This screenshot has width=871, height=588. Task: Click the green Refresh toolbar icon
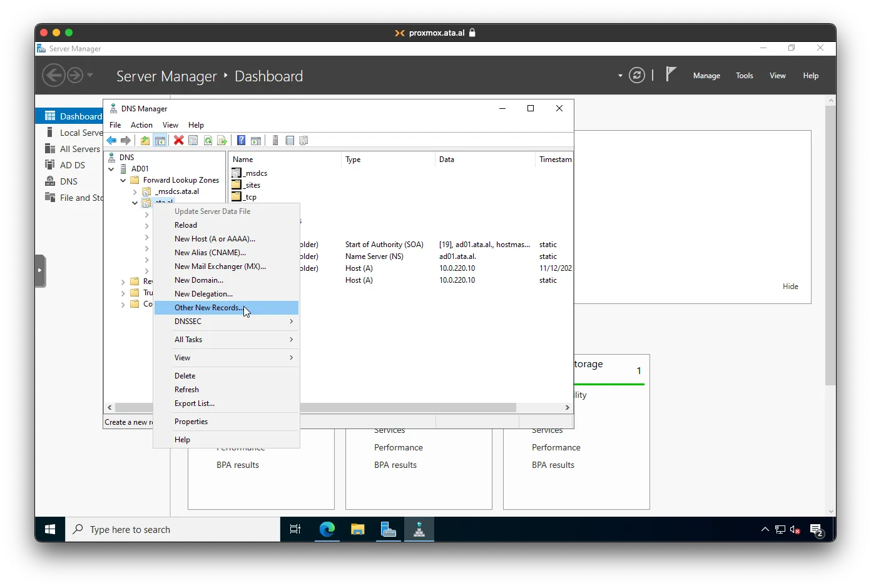208,140
